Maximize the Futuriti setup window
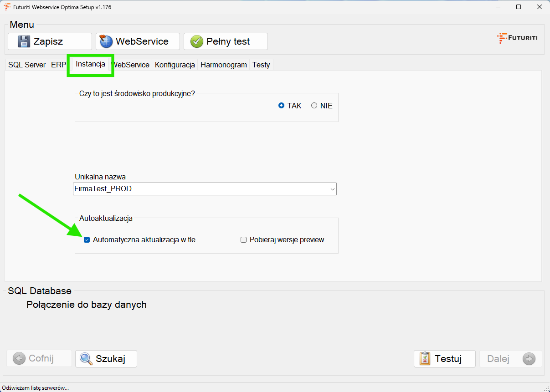This screenshot has width=550, height=392. [519, 7]
